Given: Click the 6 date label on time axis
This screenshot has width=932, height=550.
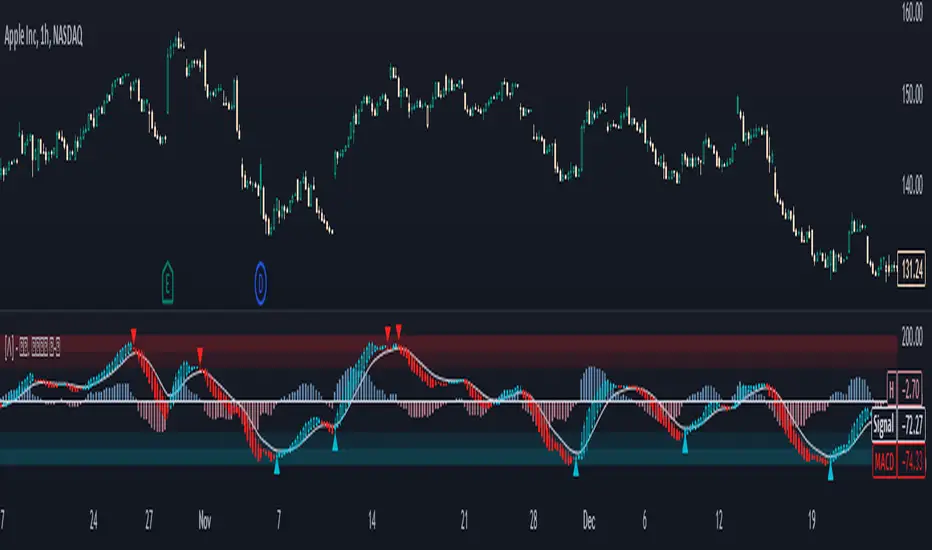Looking at the screenshot, I should point(644,521).
